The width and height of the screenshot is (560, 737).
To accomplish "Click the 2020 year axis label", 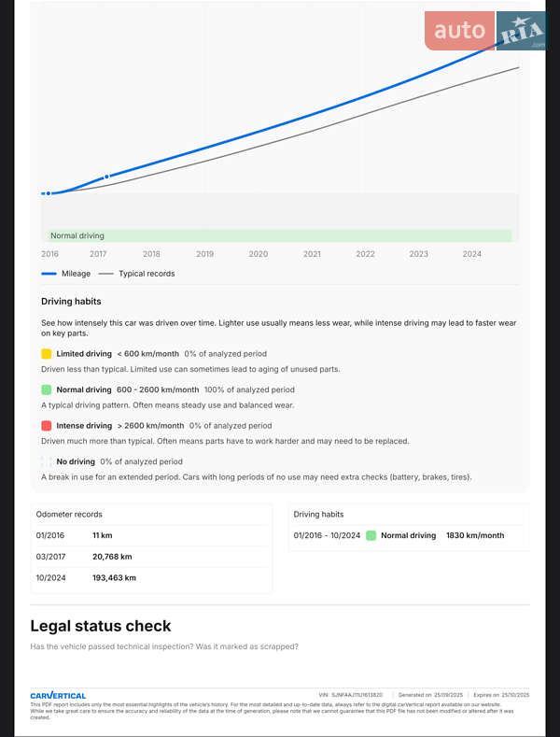I will click(259, 254).
